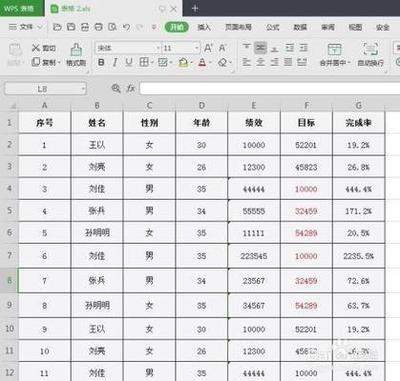Click the top align icon
This screenshot has height=381, width=400.
point(246,48)
